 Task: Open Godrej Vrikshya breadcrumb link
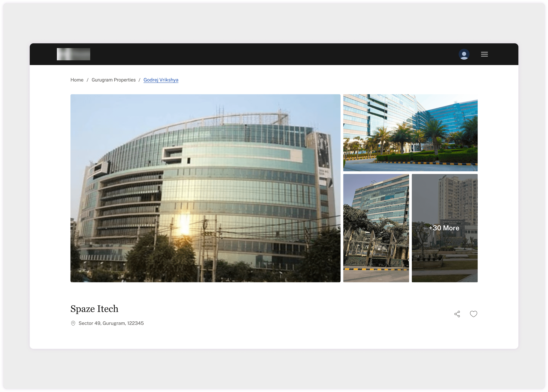click(161, 80)
